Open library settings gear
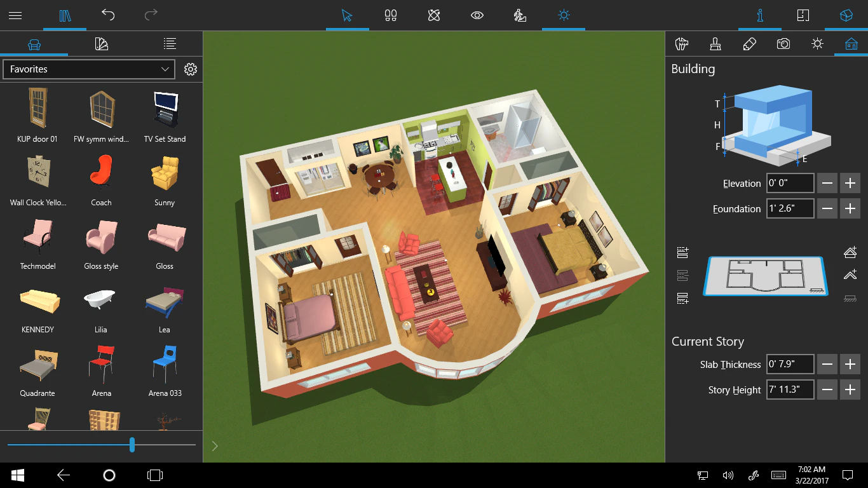 click(x=191, y=69)
